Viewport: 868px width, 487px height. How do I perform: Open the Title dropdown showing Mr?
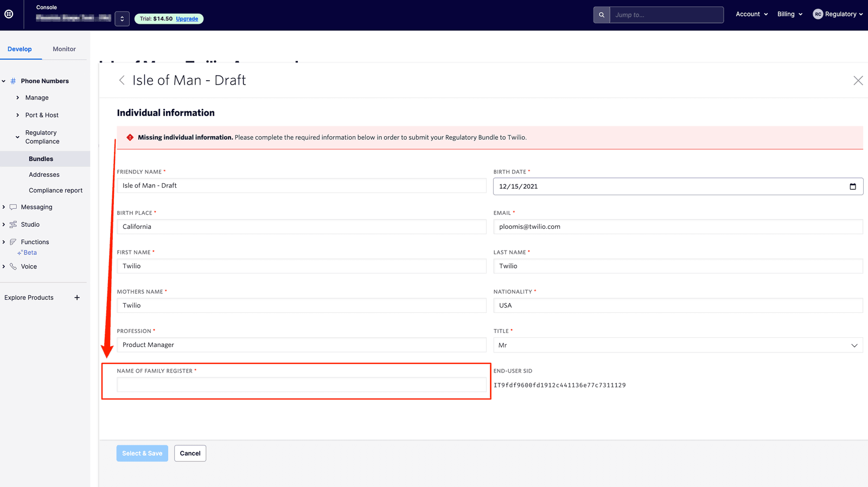tap(678, 345)
